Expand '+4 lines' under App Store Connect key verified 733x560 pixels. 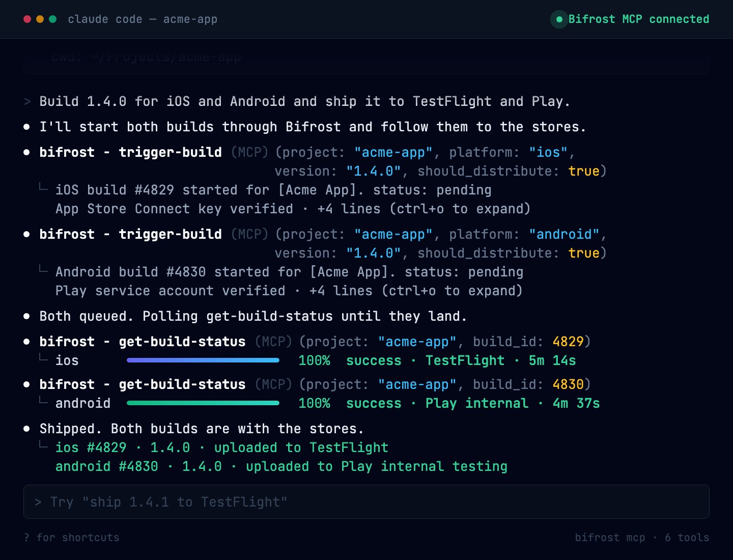click(x=424, y=209)
